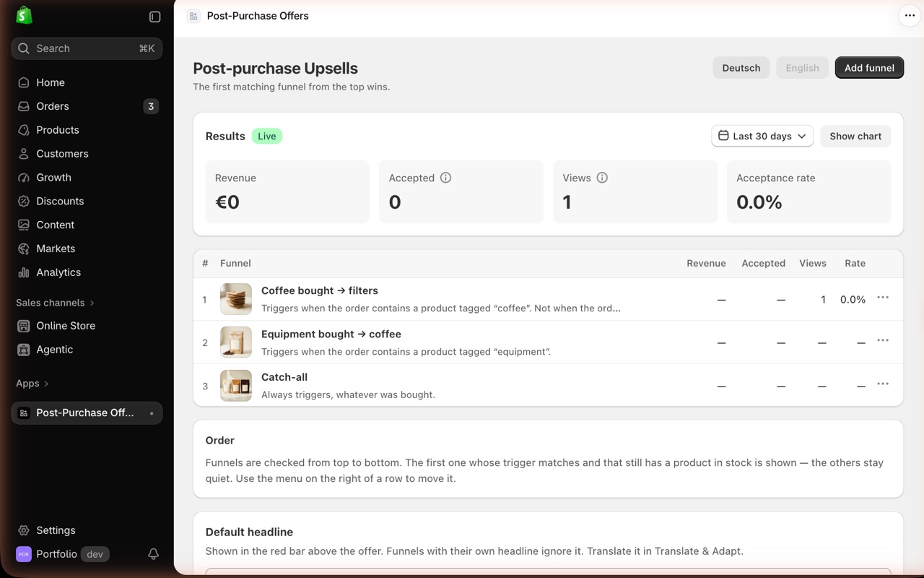This screenshot has width=924, height=578.
Task: Click the Content image icon
Action: coord(24,225)
